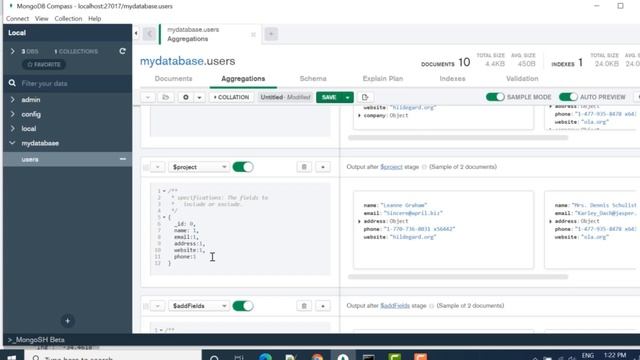The image size is (640, 360).
Task: Switch to the Documents tab
Action: coord(173,79)
